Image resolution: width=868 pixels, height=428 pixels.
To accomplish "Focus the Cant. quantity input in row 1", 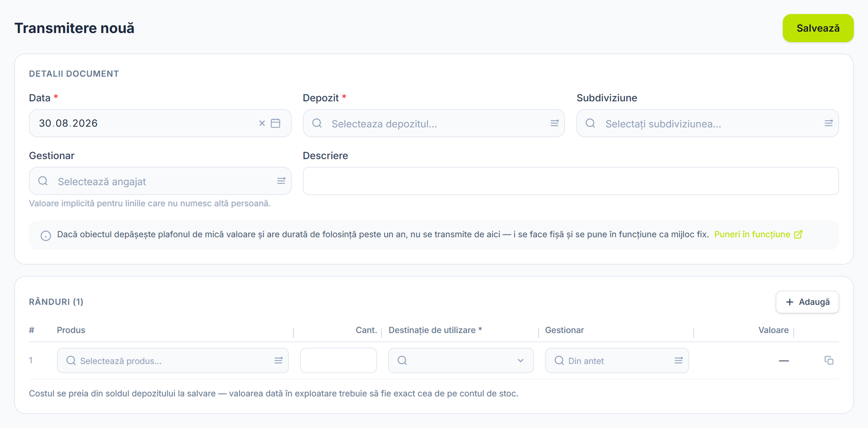I will [x=339, y=360].
